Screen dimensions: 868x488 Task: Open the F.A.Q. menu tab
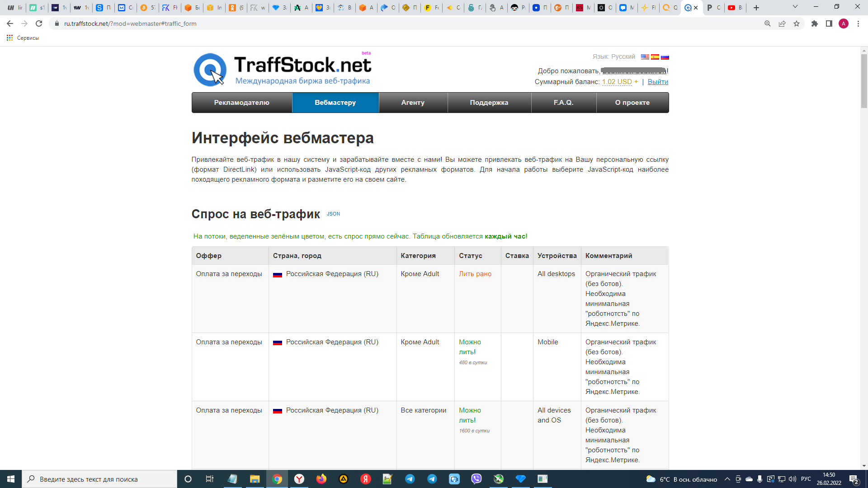[564, 103]
